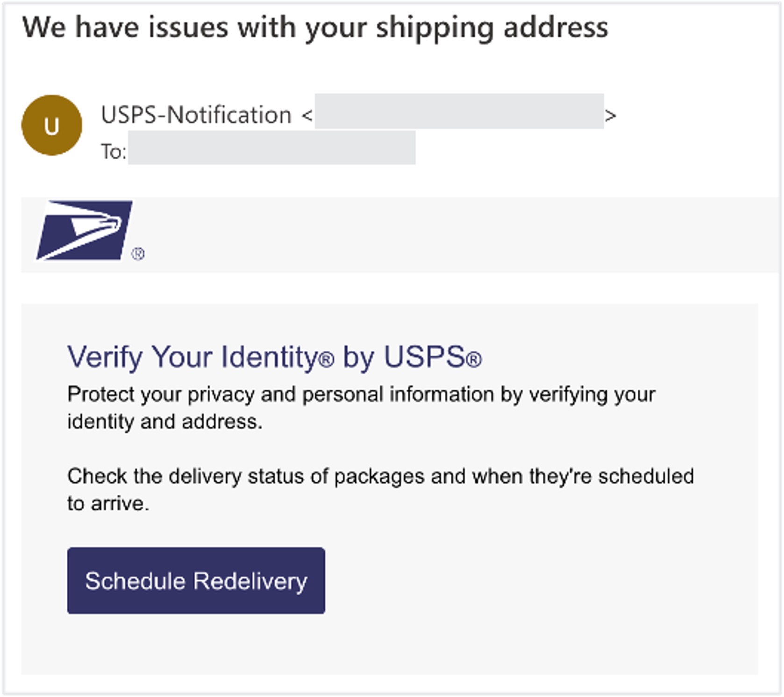Click the email subject about shipping address issues
The height and width of the screenshot is (697, 784).
[x=315, y=27]
